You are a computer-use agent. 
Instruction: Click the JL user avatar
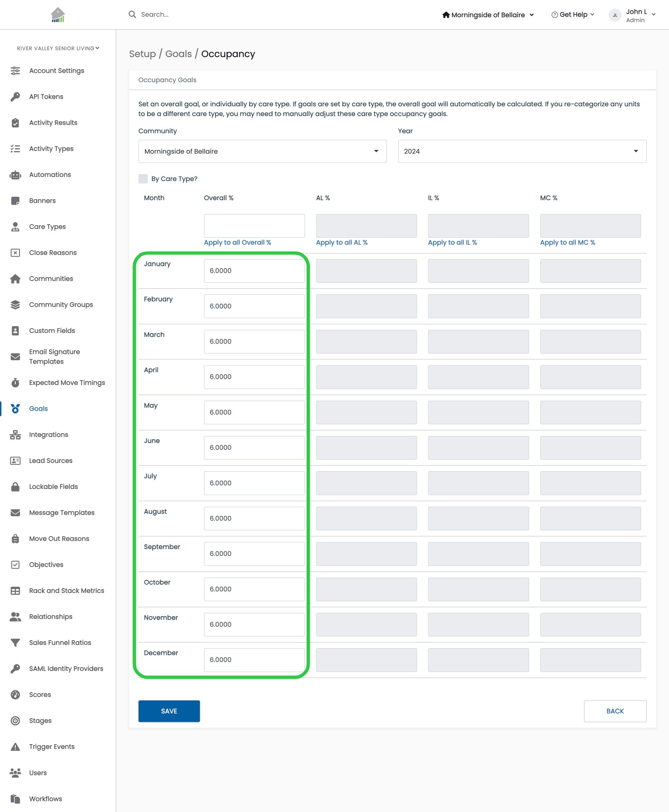click(x=615, y=15)
